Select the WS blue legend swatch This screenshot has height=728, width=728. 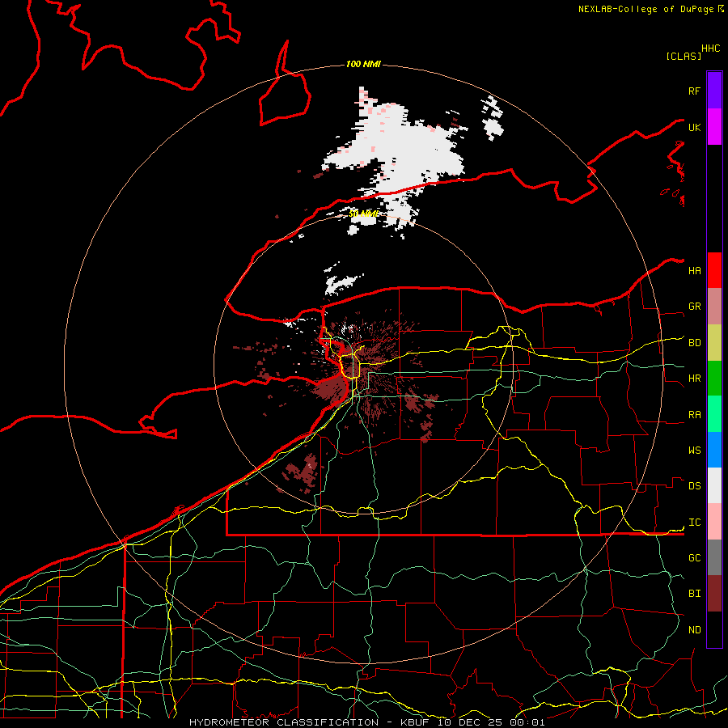[x=714, y=450]
